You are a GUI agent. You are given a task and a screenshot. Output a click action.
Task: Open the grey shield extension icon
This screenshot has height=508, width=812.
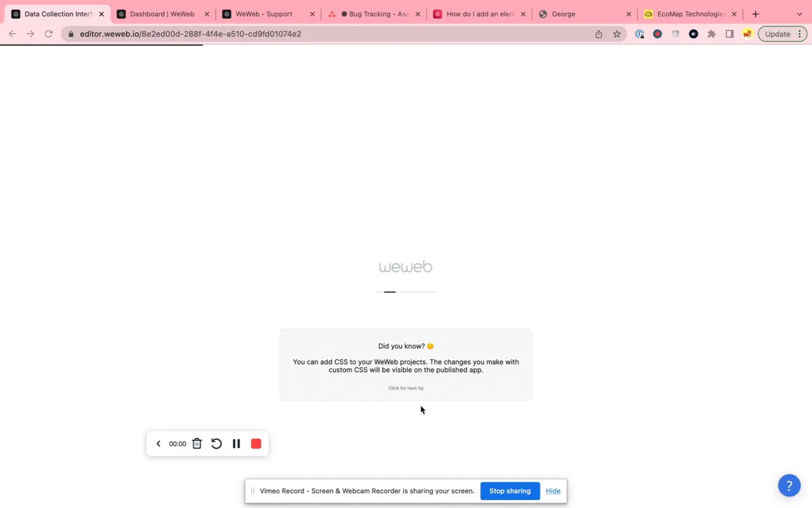click(675, 34)
